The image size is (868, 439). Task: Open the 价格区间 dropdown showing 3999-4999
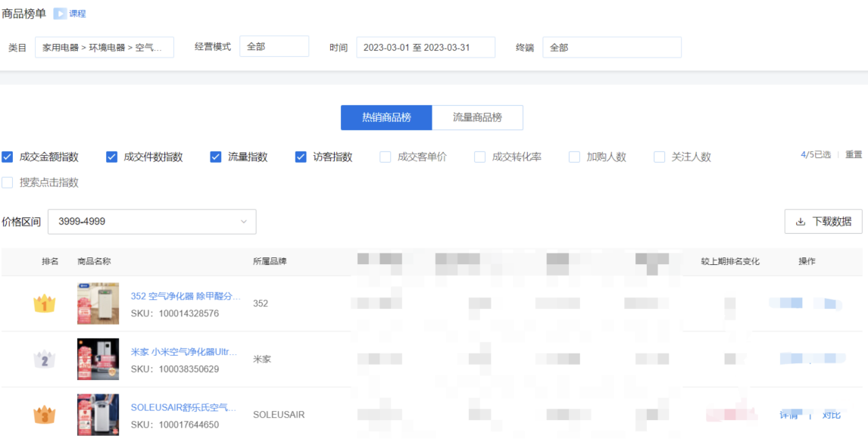tap(151, 221)
